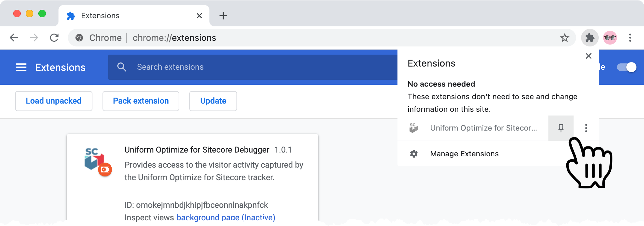Open the hamburger menu next to Extensions

pyautogui.click(x=21, y=67)
